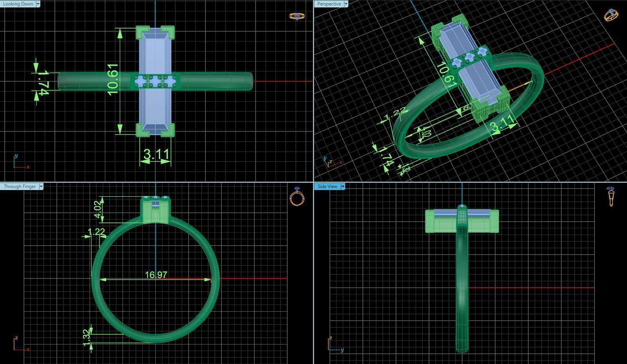Select the middle round accent stone in Looking Down view

click(x=155, y=81)
